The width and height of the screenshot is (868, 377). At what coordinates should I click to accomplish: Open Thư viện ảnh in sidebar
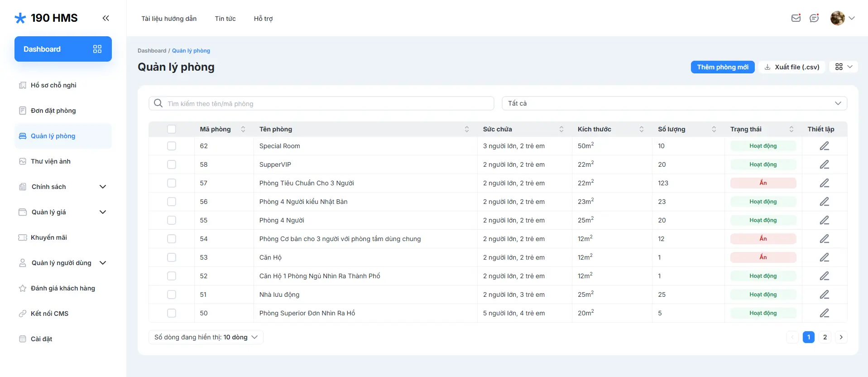click(x=51, y=161)
